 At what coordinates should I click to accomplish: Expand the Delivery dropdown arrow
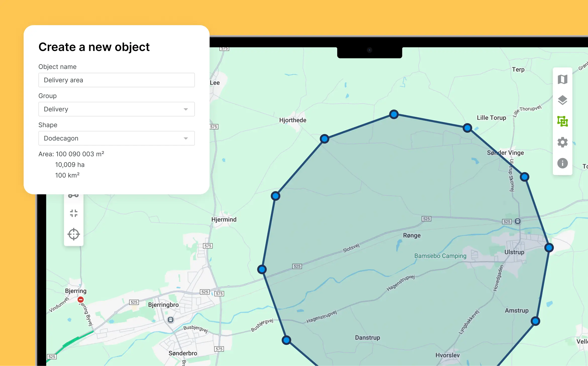click(x=186, y=109)
